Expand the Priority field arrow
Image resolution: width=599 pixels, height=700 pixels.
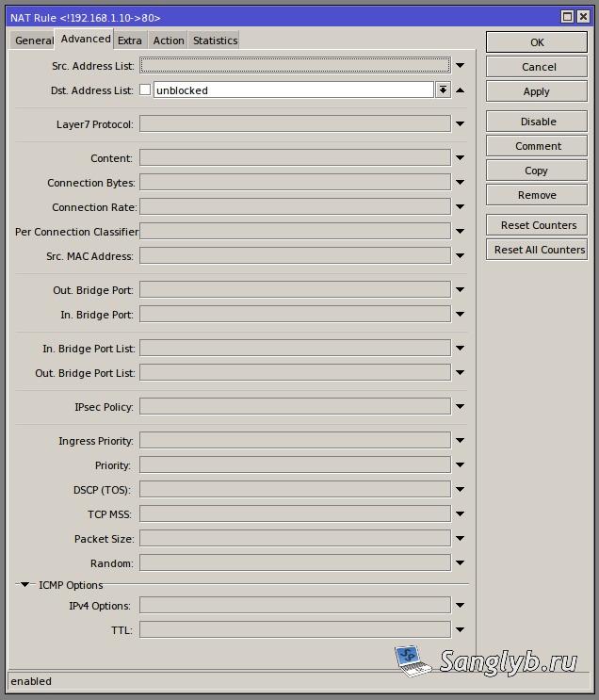coord(461,465)
